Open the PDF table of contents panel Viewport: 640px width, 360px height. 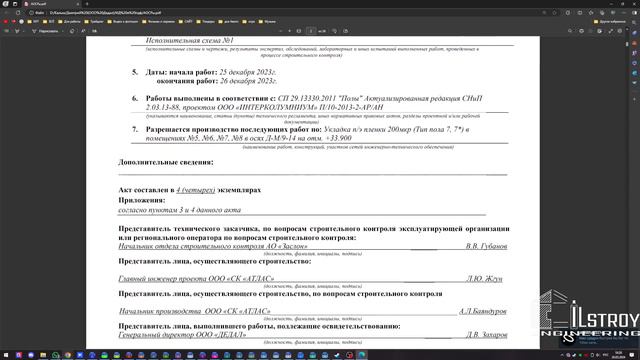[6, 31]
